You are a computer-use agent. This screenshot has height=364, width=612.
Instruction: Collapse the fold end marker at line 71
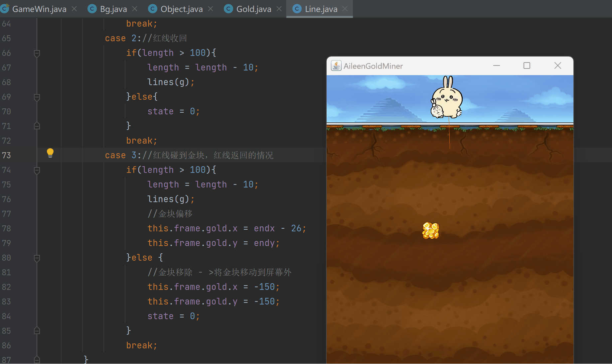point(37,126)
